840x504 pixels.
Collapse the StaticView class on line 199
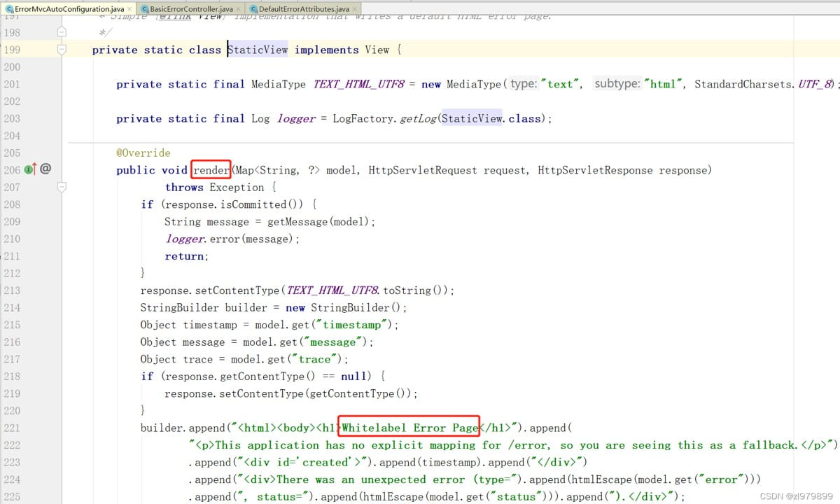coord(62,50)
